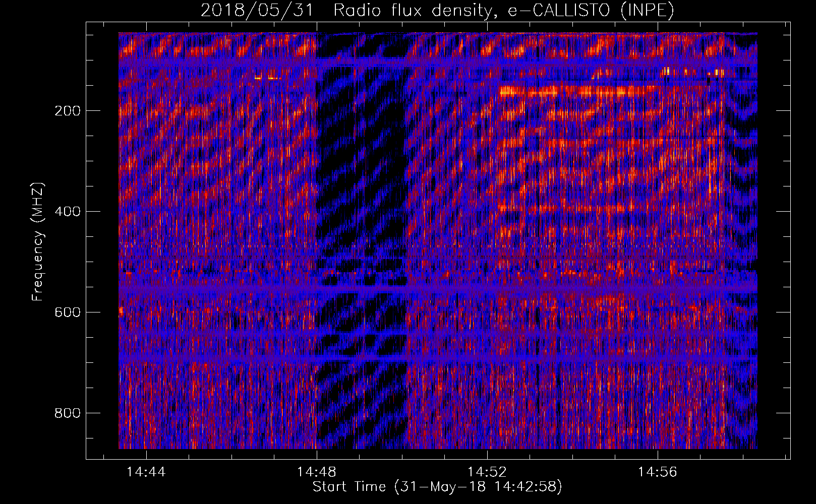Image resolution: width=816 pixels, height=504 pixels.
Task: Click the 400 frequency tick label
Action: (x=67, y=212)
